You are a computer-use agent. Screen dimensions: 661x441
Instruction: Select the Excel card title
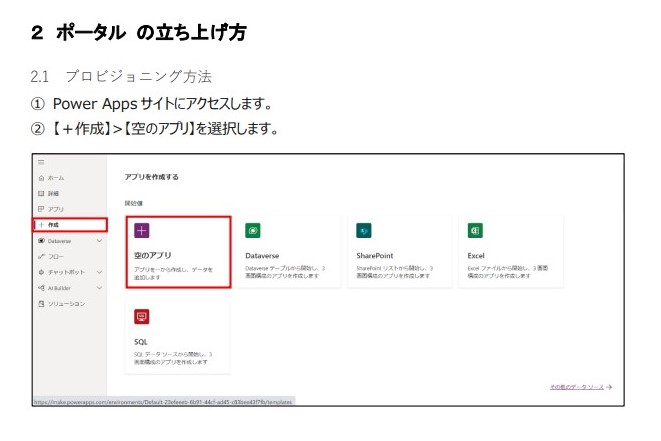pos(476,255)
